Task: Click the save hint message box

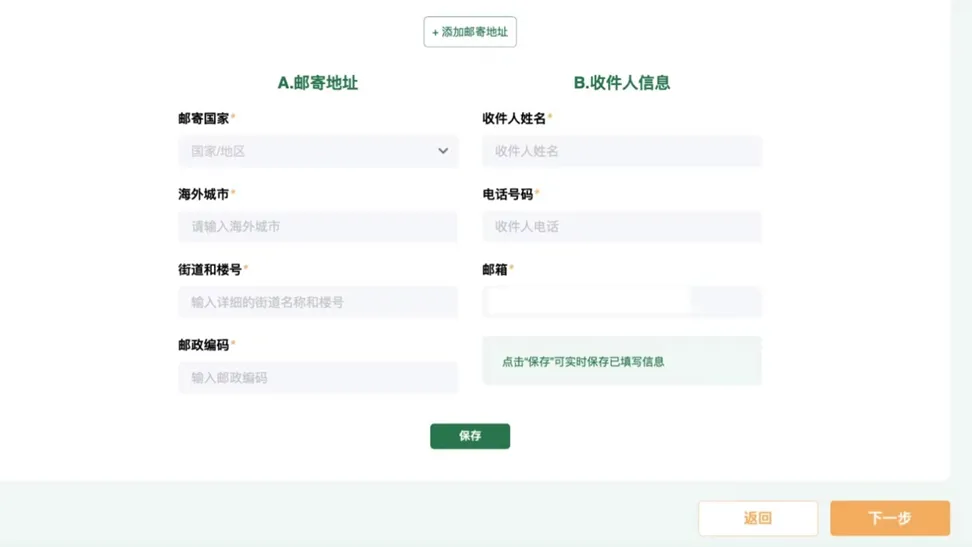Action: (621, 361)
